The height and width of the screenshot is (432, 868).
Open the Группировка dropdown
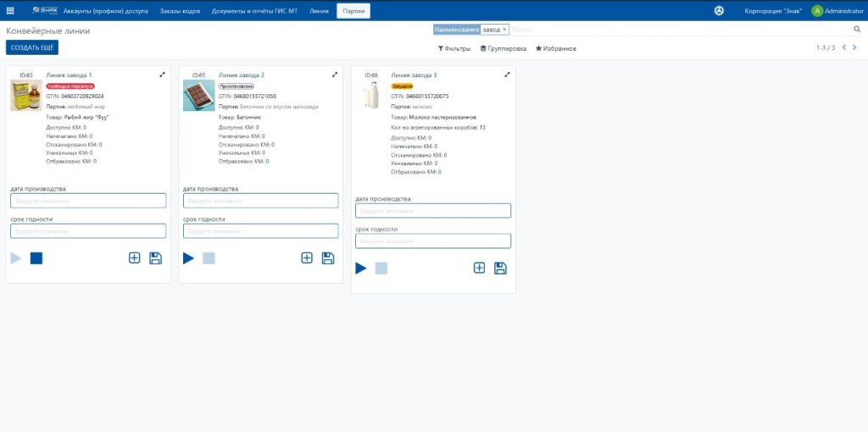[x=503, y=48]
